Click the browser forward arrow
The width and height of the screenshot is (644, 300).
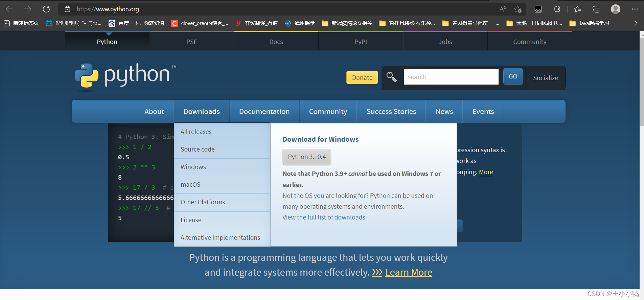(28, 9)
